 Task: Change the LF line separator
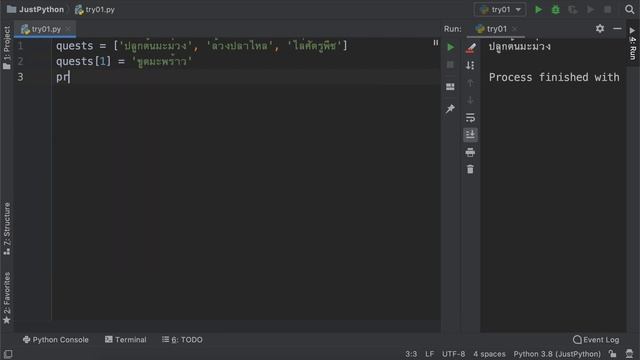[429, 354]
